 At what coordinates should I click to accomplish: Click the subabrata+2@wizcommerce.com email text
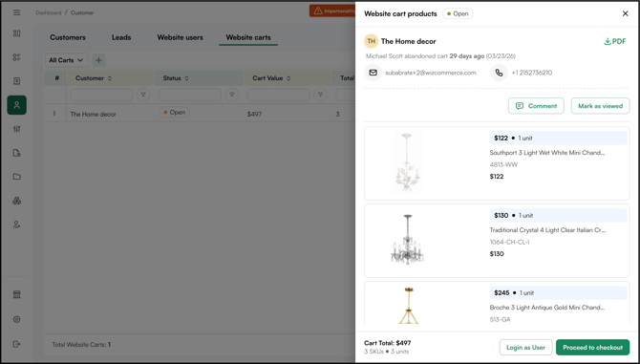tap(431, 73)
